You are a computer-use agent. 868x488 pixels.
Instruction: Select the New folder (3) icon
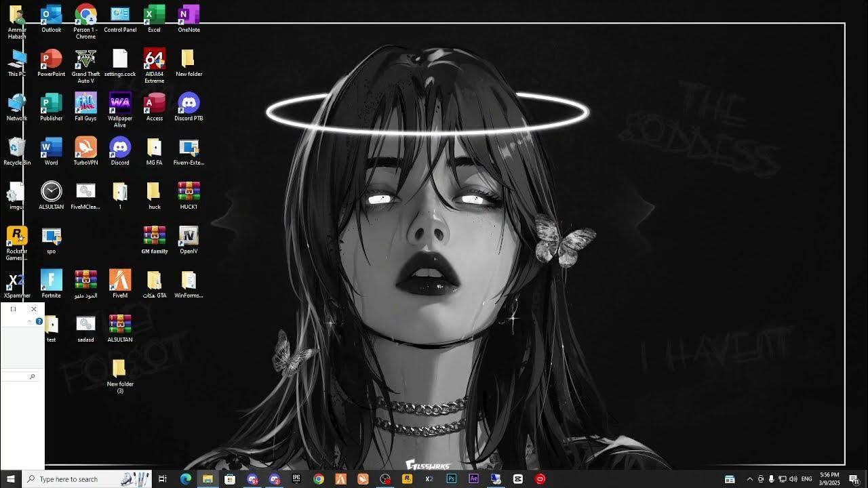coord(120,375)
